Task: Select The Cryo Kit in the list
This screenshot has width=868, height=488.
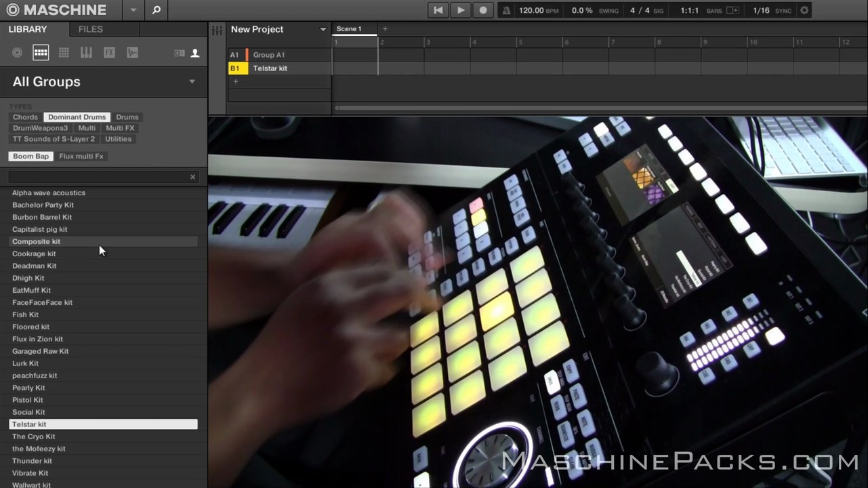Action: point(103,437)
